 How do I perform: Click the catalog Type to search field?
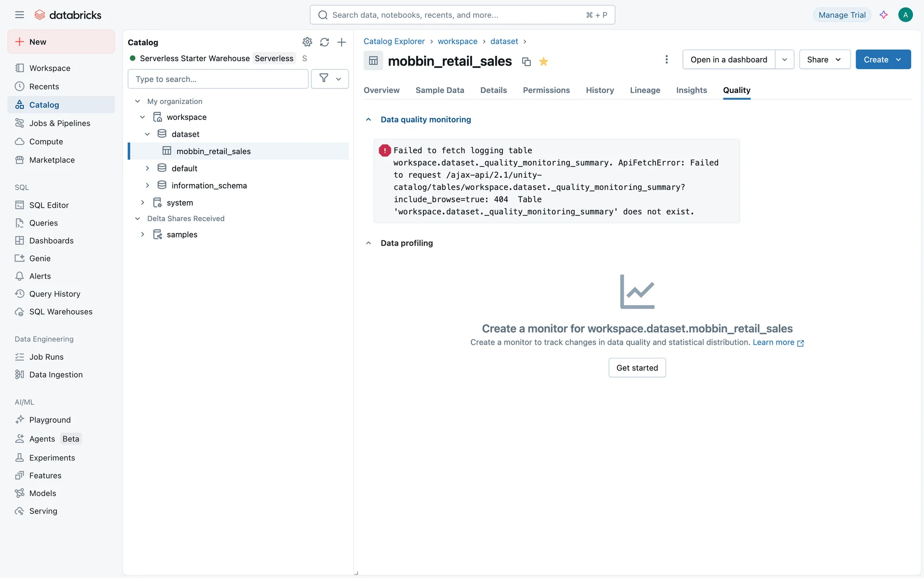pyautogui.click(x=218, y=79)
